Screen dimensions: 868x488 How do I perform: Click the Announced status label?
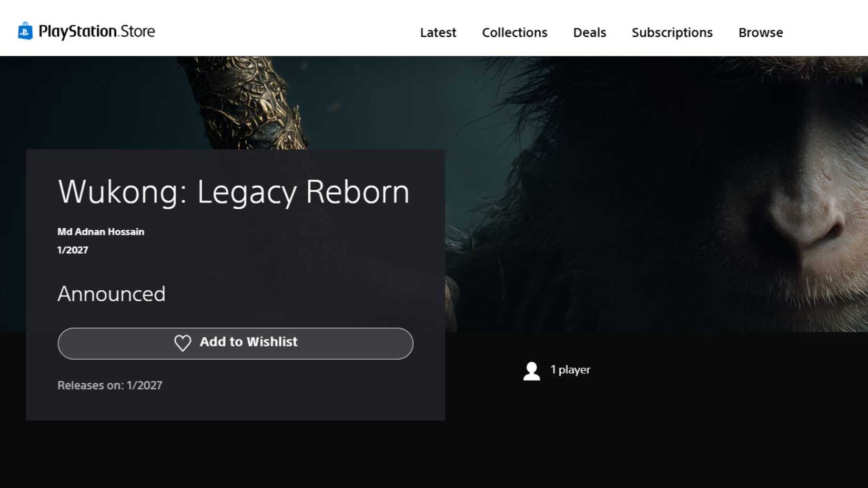(111, 294)
